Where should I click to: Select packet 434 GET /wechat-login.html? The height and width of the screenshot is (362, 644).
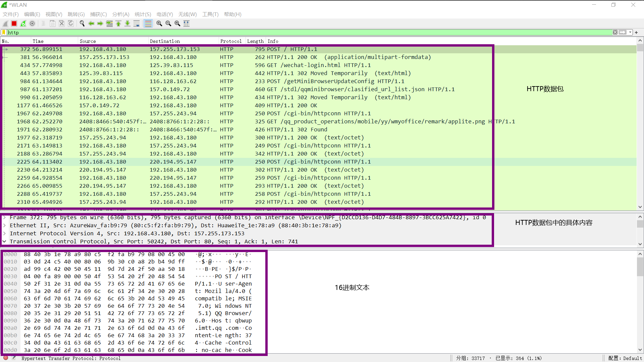click(x=319, y=65)
